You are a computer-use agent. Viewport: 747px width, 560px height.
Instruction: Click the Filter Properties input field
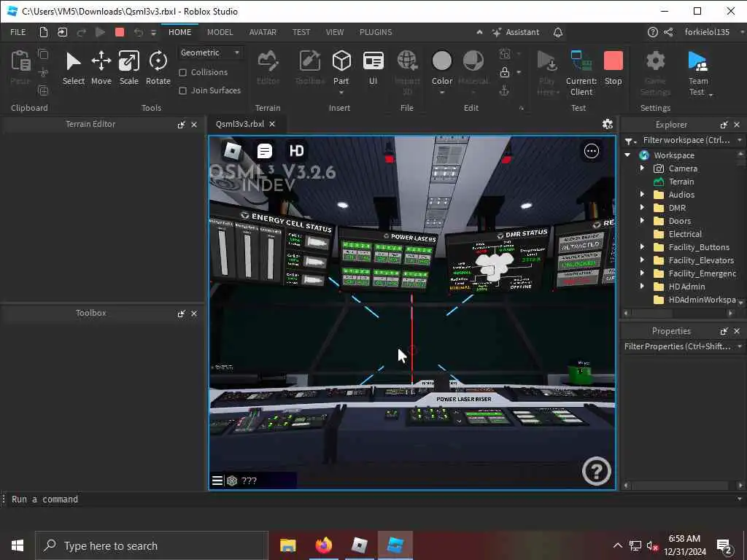[x=678, y=346]
